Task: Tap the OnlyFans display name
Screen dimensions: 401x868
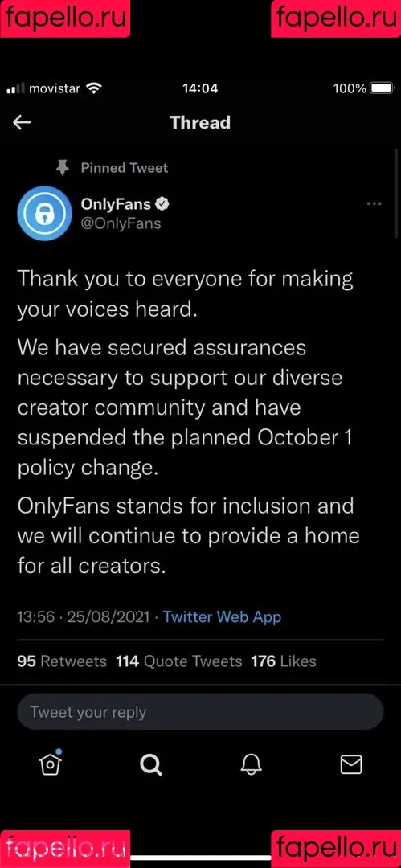Action: pyautogui.click(x=116, y=204)
